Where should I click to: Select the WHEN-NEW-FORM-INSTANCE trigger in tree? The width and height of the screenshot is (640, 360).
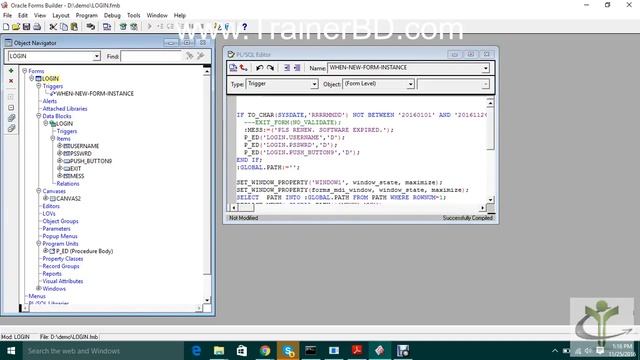click(x=95, y=93)
